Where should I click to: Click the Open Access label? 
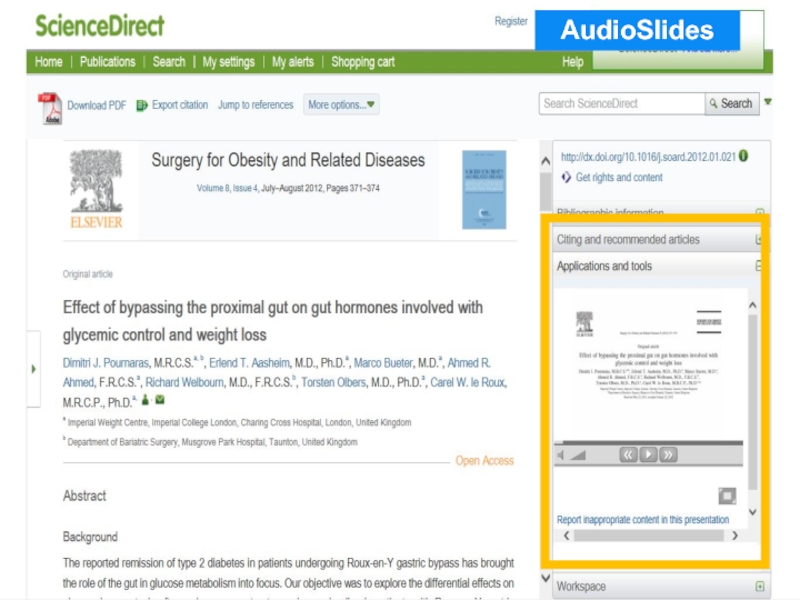click(x=484, y=461)
